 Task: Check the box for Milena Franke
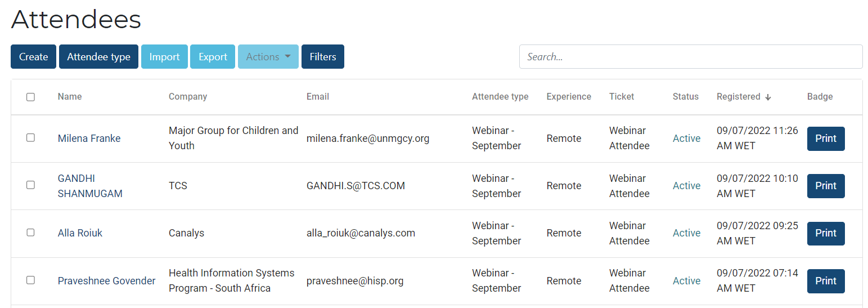click(30, 137)
